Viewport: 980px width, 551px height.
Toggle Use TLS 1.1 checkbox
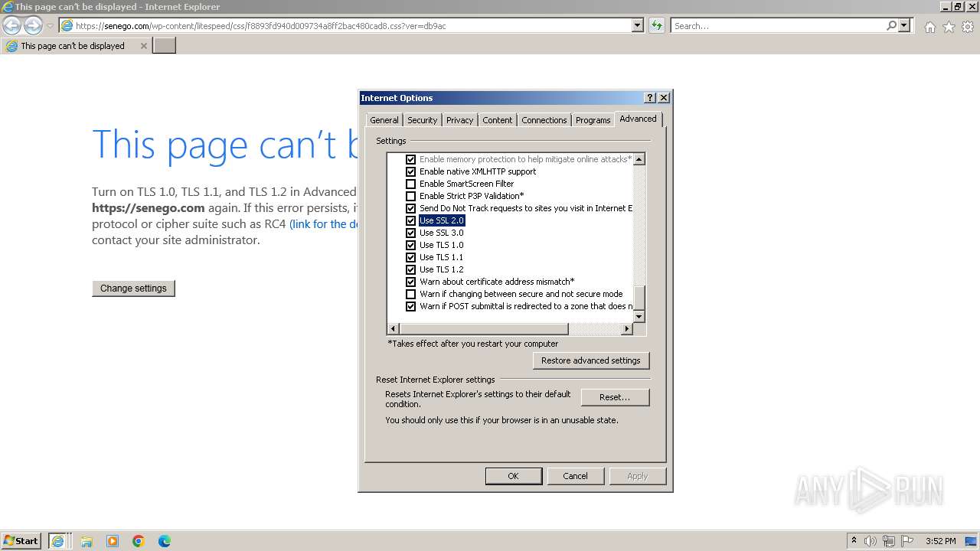(410, 257)
